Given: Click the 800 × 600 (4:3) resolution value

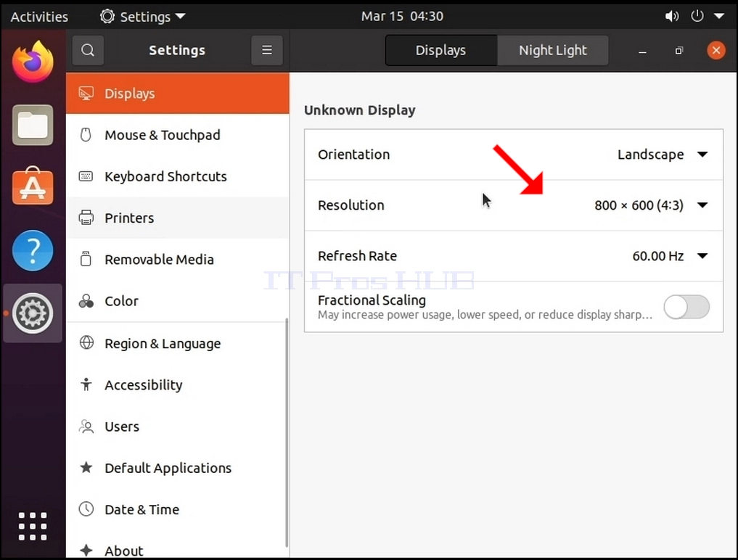Looking at the screenshot, I should 639,205.
